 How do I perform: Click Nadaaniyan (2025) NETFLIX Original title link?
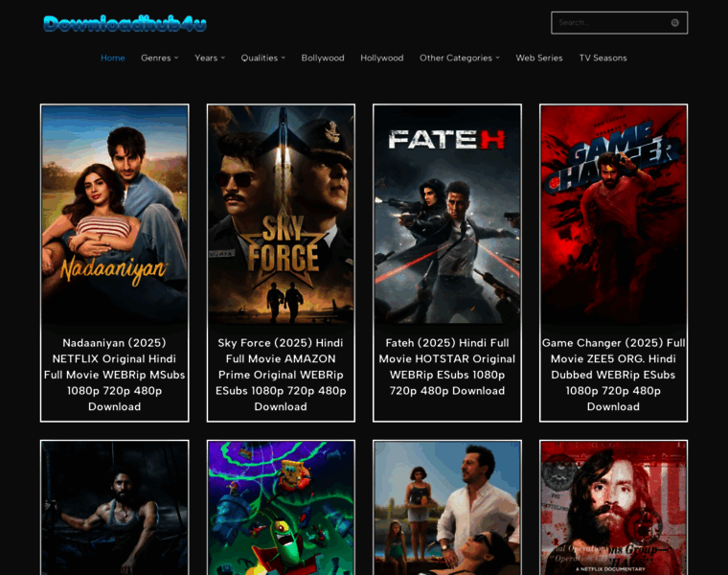coord(115,375)
